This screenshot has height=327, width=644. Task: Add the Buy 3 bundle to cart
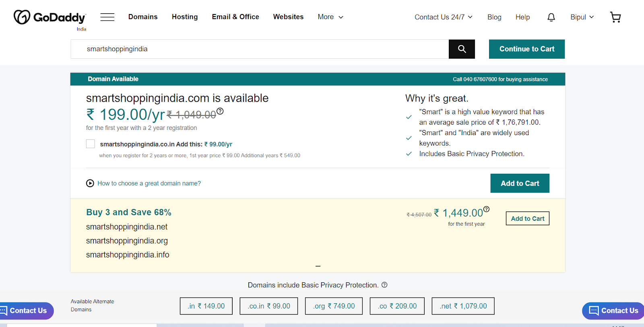click(x=528, y=218)
